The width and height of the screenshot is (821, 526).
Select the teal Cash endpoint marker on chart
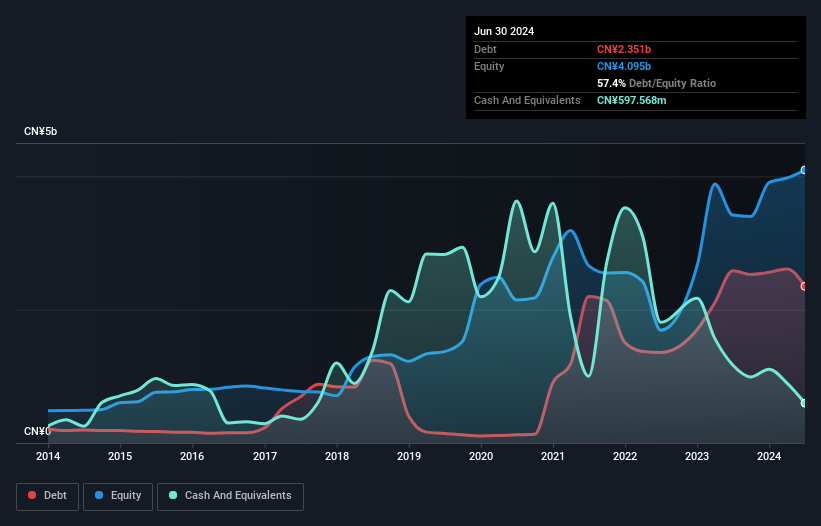click(804, 403)
